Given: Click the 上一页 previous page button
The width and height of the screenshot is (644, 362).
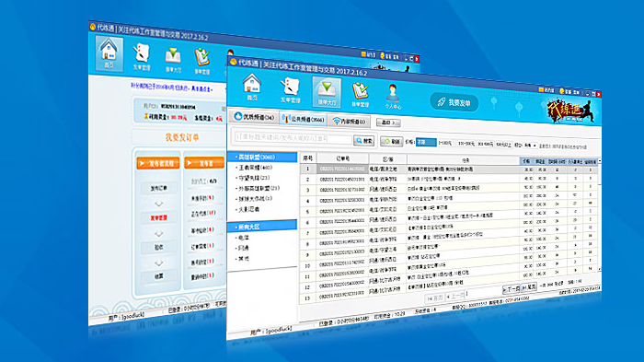Looking at the screenshot, I should 455,296.
